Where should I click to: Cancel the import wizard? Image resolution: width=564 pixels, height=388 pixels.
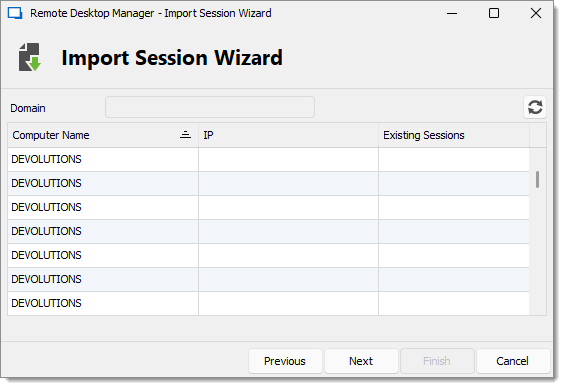513,361
